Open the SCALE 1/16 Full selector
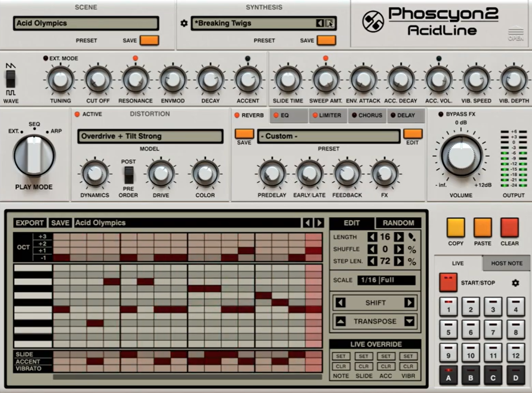532x393 pixels. pyautogui.click(x=386, y=280)
